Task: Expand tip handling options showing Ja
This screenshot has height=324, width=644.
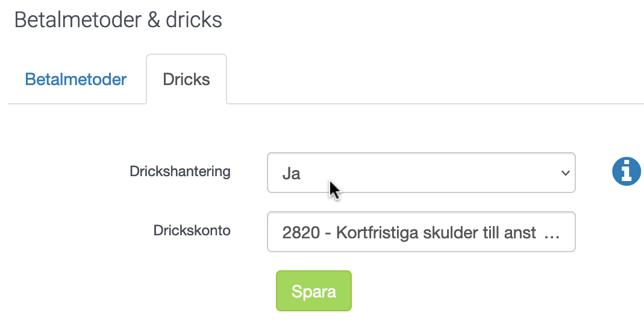Action: point(421,173)
